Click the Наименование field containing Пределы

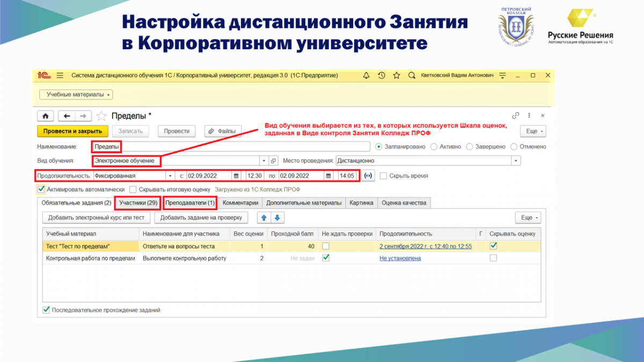point(231,146)
